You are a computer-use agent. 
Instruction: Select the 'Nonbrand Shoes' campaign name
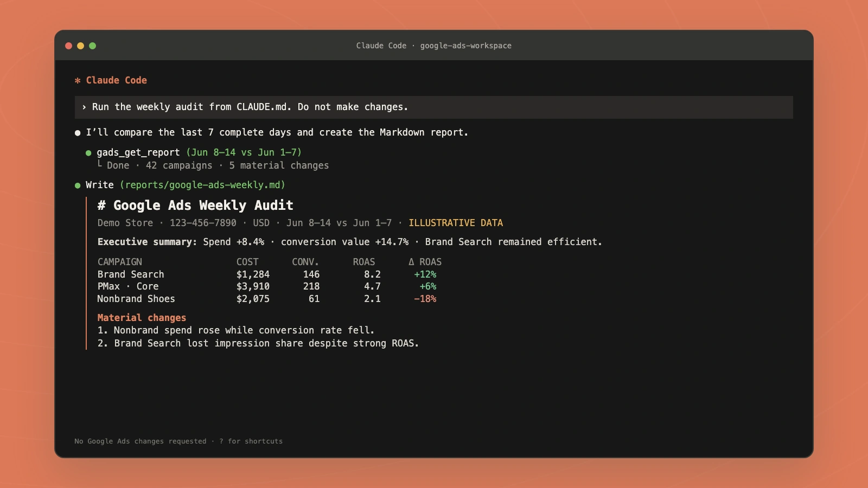pos(136,299)
